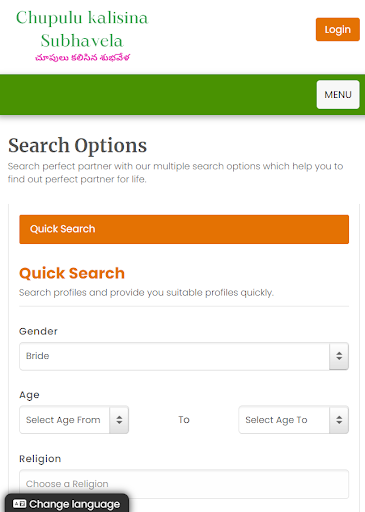This screenshot has width=365, height=512.
Task: Open the Gender dropdown showing Bride
Action: tap(184, 356)
